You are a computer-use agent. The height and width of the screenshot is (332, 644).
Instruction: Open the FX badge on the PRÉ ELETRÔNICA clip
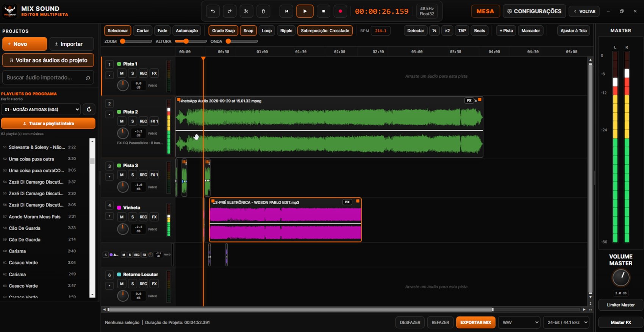click(347, 202)
